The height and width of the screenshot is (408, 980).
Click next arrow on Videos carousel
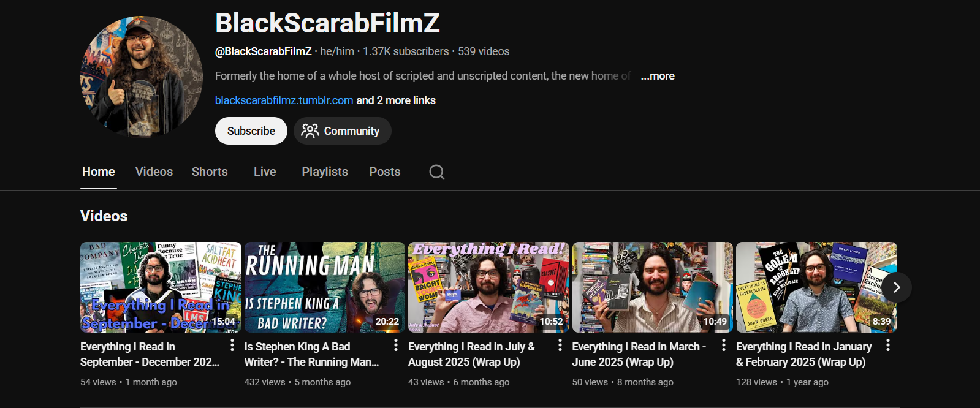pyautogui.click(x=897, y=287)
